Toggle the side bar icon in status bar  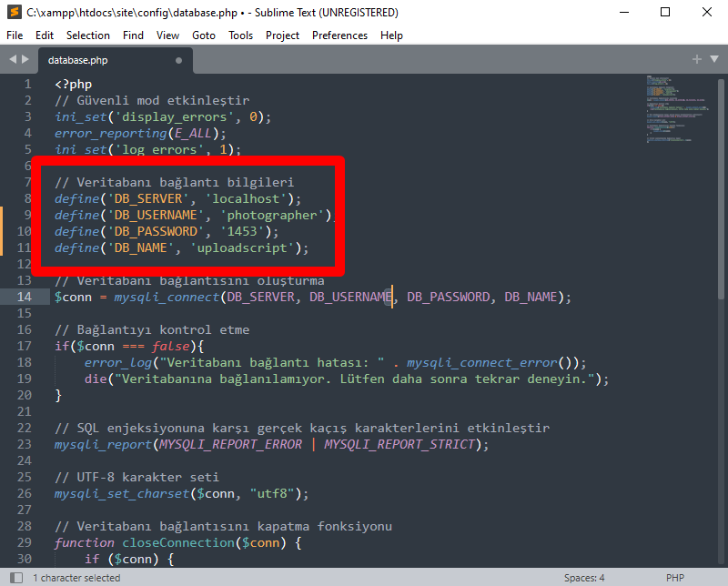pos(16,578)
